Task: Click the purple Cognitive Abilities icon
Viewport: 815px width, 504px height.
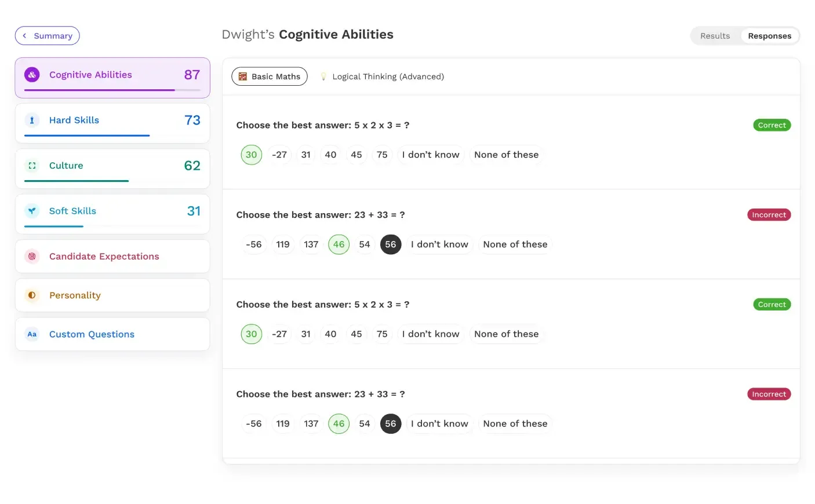Action: point(32,75)
